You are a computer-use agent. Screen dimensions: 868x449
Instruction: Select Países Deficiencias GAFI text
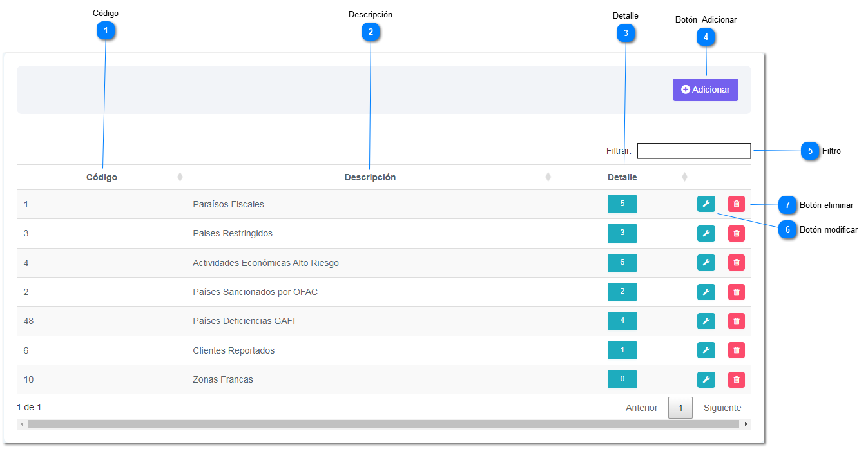click(244, 321)
